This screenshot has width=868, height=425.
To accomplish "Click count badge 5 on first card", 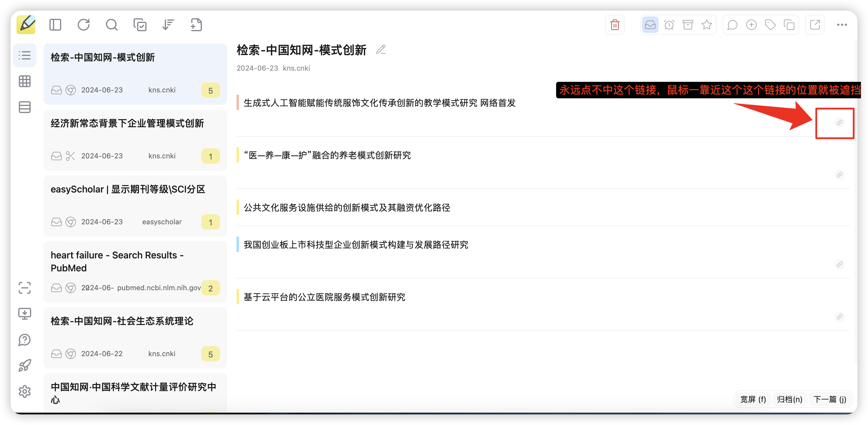I will [x=211, y=90].
